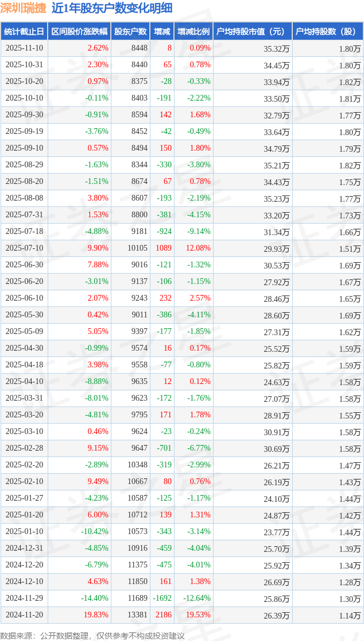
Task: Click the 数据来源 footer disclaimer text
Action: coord(92,635)
